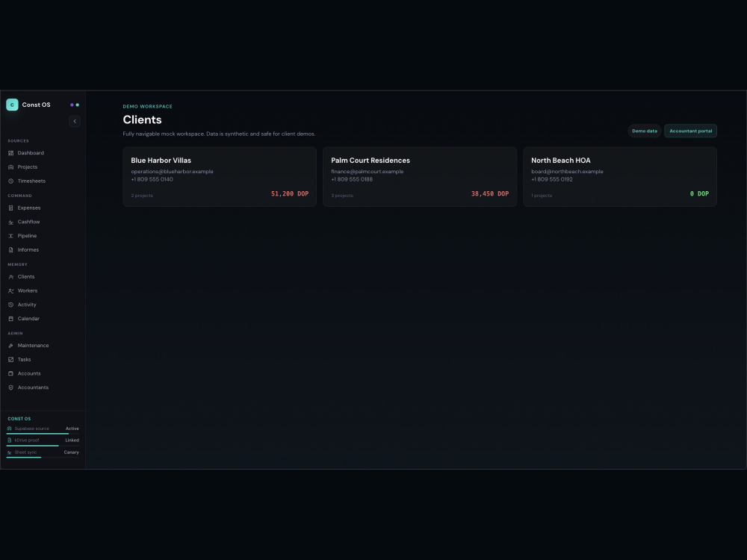The image size is (747, 560).
Task: Open Activity via its history icon
Action: click(x=11, y=305)
